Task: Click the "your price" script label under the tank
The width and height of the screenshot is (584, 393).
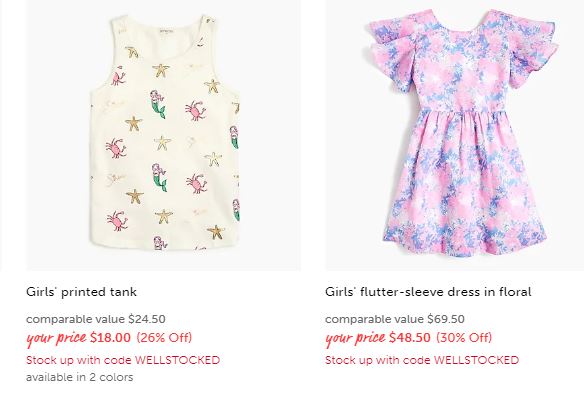Action: [56, 338]
